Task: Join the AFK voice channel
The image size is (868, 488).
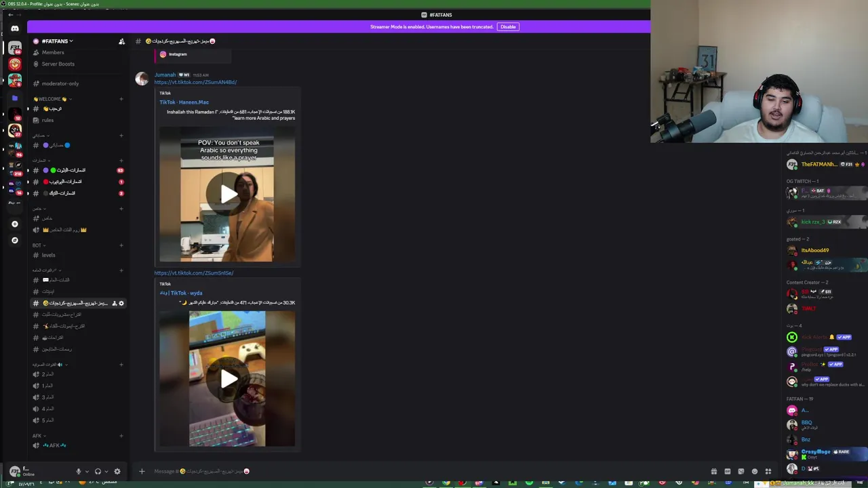Action: (x=78, y=445)
